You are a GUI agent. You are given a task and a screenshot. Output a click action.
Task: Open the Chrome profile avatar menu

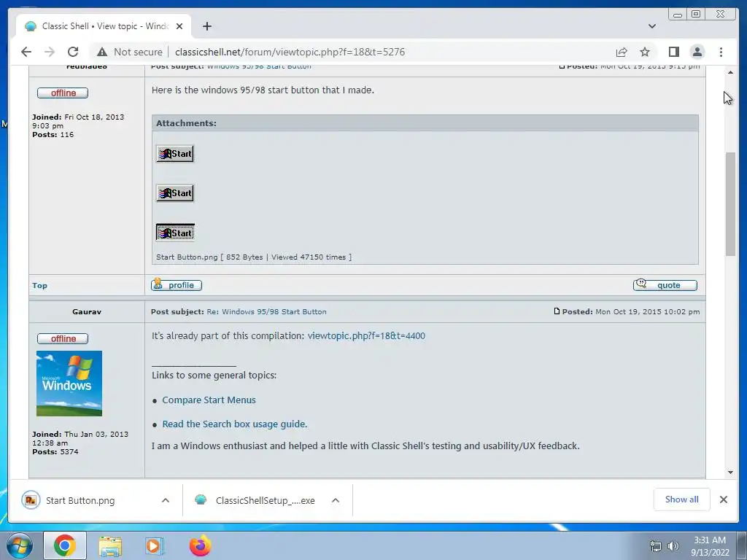697,52
